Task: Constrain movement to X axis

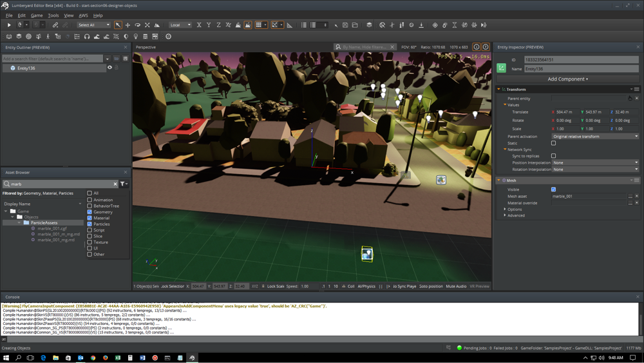Action: (199, 25)
